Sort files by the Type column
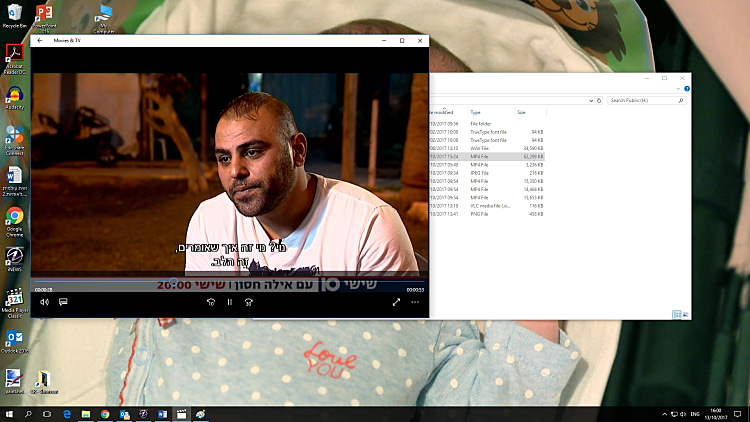This screenshot has height=422, width=750. pyautogui.click(x=476, y=112)
